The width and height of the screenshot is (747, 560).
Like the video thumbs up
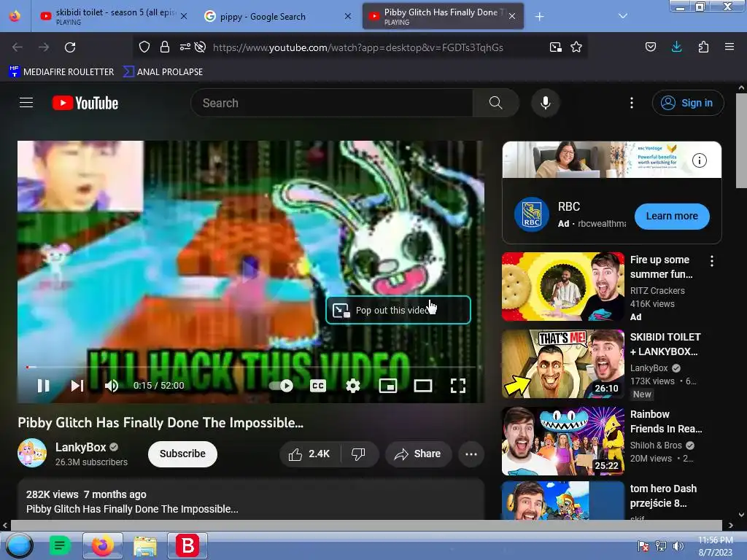pos(309,454)
